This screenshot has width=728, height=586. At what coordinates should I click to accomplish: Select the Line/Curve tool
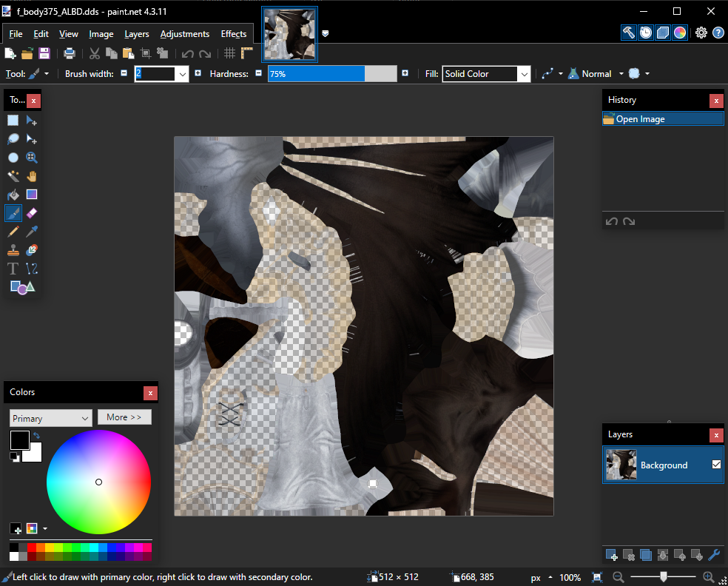(x=32, y=269)
